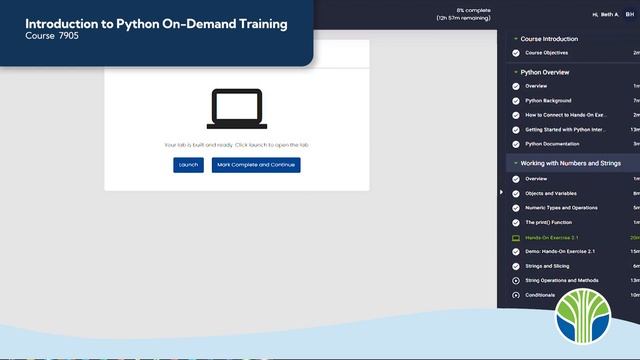Open the Objects and Variables lesson
Image resolution: width=640 pixels, height=360 pixels.
point(551,193)
